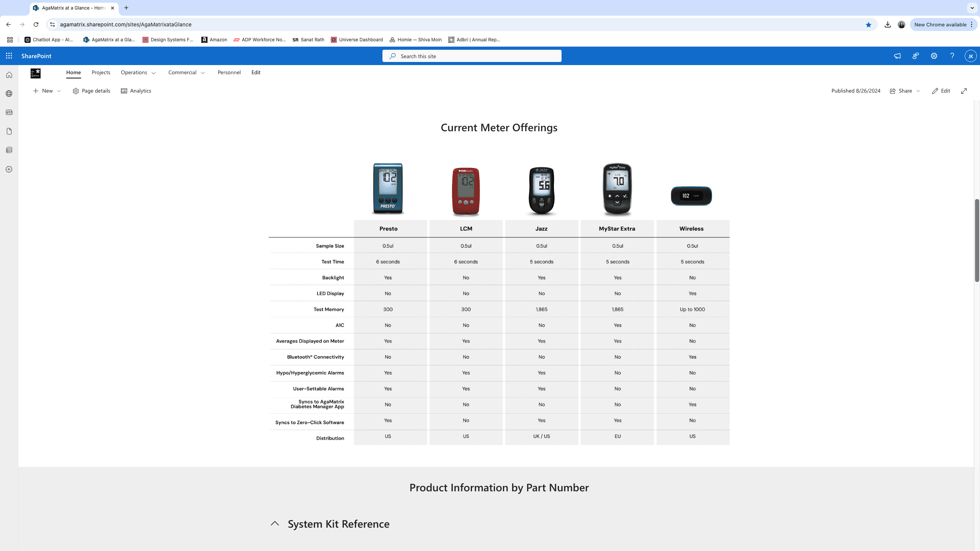This screenshot has height=551, width=980.
Task: Click the Search this site field
Action: click(472, 56)
